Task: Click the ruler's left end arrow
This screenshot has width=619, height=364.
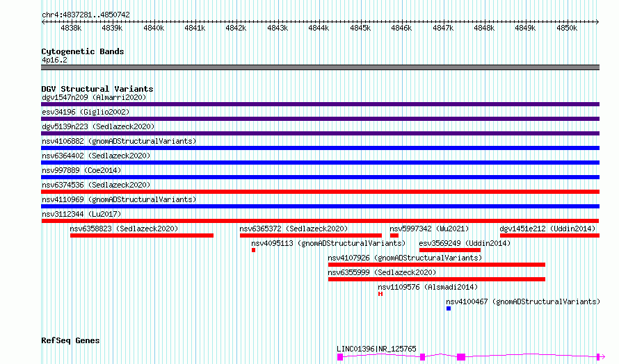Action: point(43,22)
